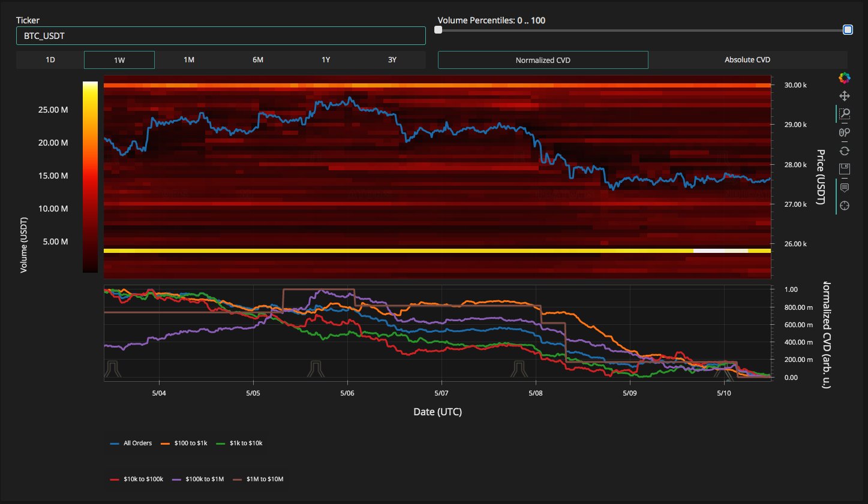Click the BTC_USDT ticker input field
The image size is (868, 504).
click(x=221, y=36)
